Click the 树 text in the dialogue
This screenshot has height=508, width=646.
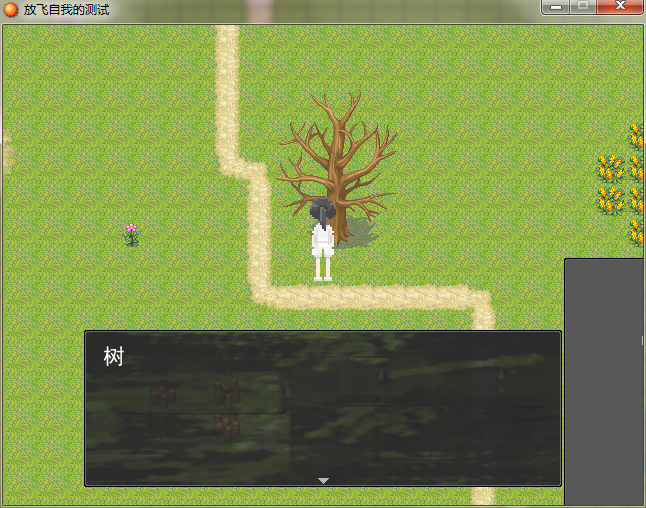114,356
